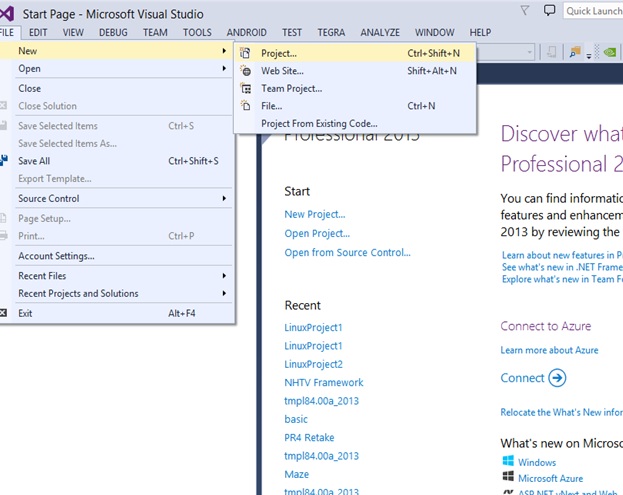Choose Project... from the New submenu

(355, 53)
